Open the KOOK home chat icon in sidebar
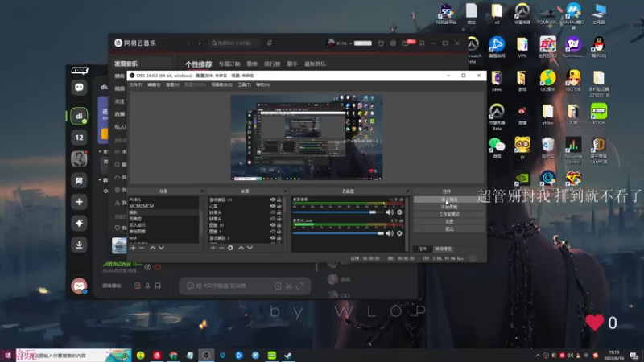 tap(79, 87)
